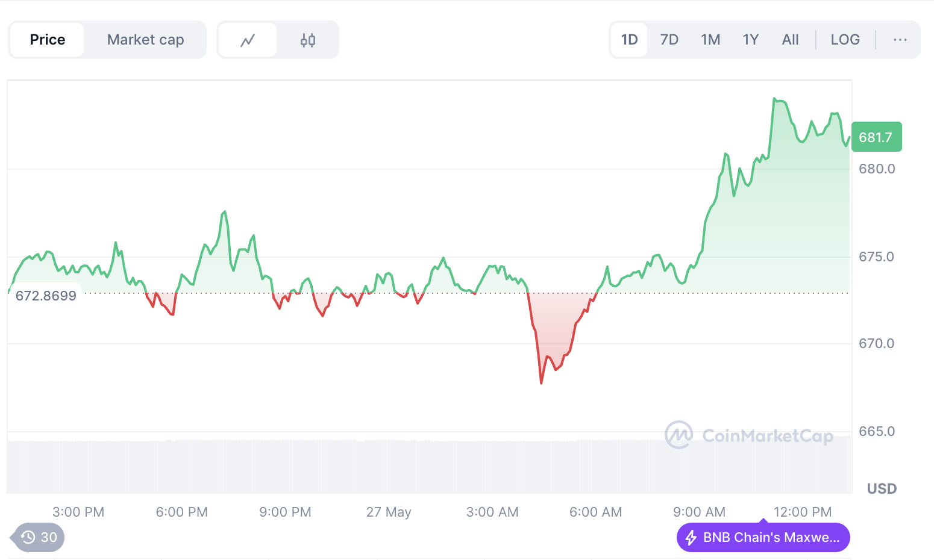Click the 672.8699 opening price label
This screenshot has height=560, width=934.
point(46,296)
